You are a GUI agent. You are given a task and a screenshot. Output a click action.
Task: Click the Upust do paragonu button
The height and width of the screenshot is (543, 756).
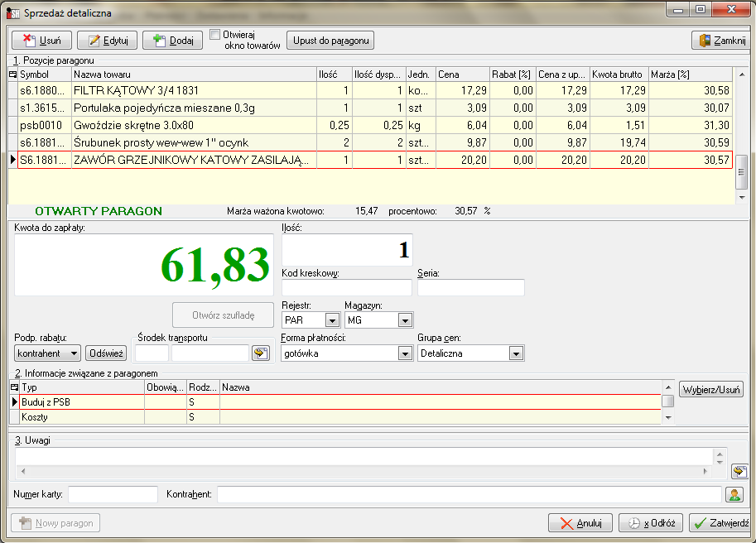click(x=330, y=41)
